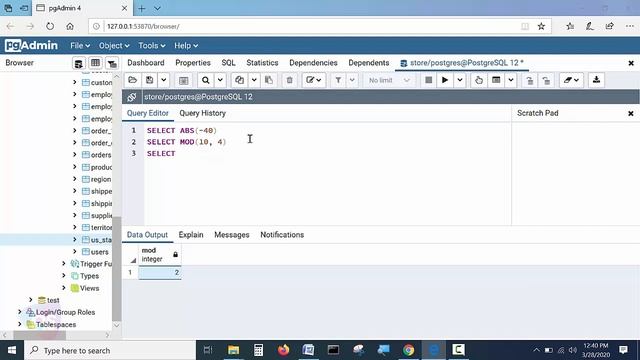Select the Trigger Functions tree item
The height and width of the screenshot is (360, 640).
(91, 264)
